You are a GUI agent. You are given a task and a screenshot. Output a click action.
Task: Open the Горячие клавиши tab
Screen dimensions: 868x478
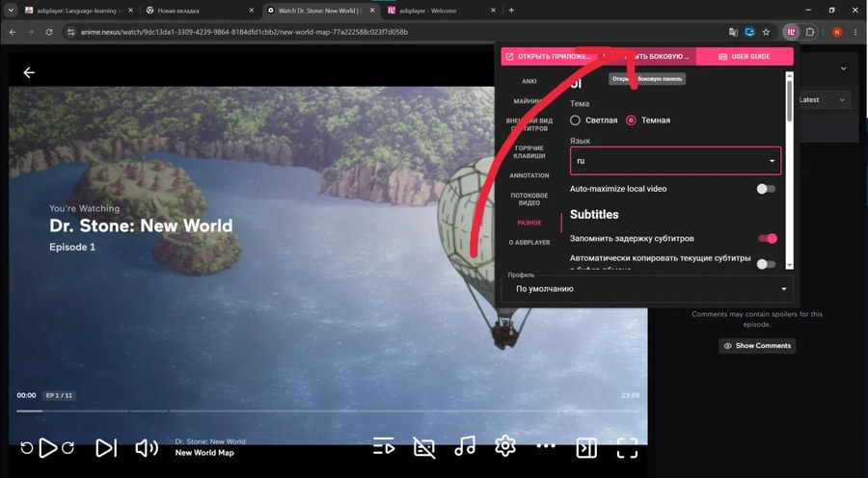pos(529,152)
